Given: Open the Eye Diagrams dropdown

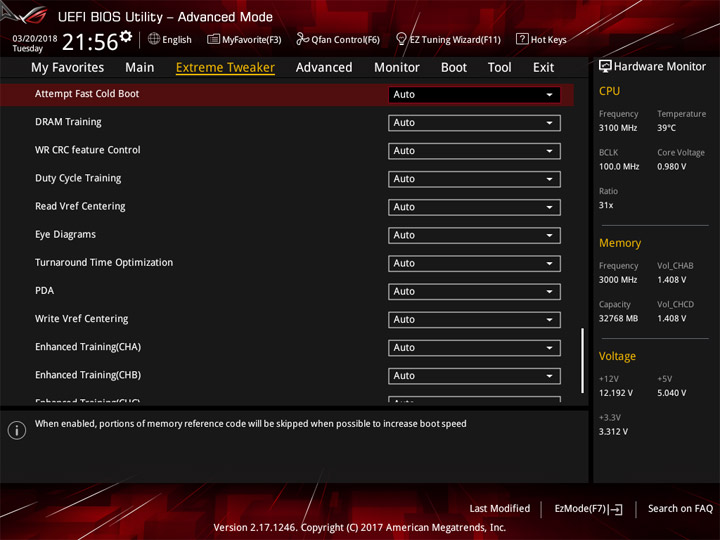Looking at the screenshot, I should click(474, 236).
